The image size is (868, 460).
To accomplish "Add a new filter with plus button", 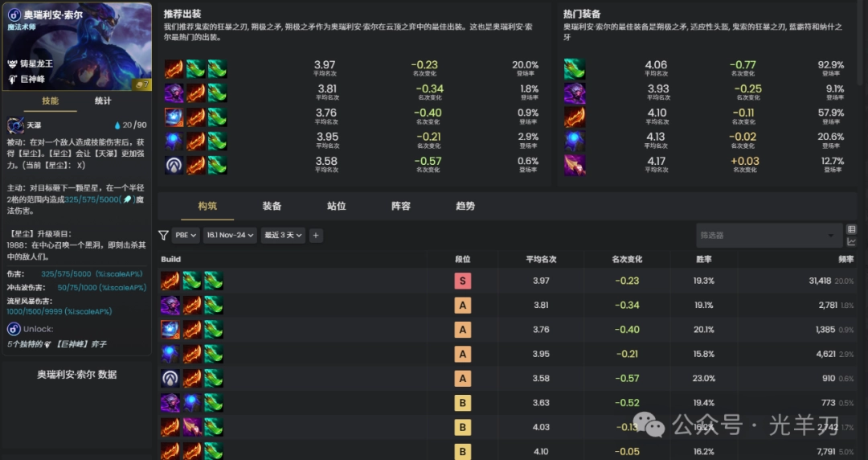I will coord(316,236).
